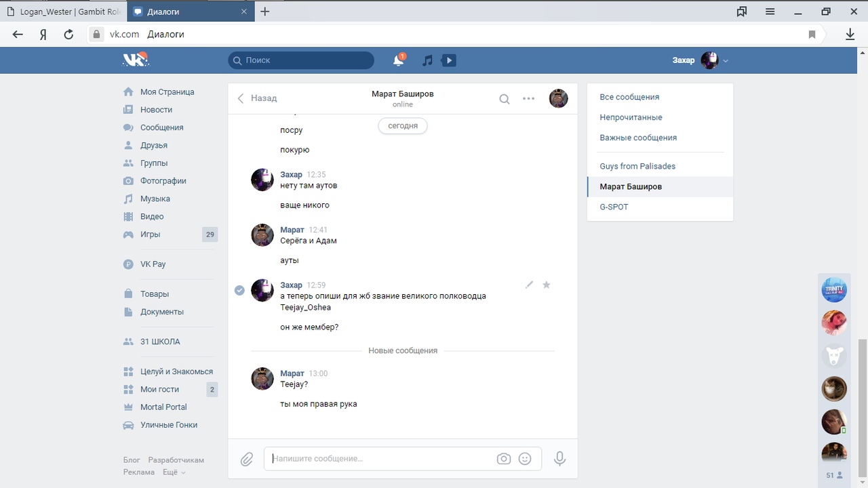Viewport: 868px width, 488px height.
Task: Click the notifications bell icon
Action: [399, 60]
